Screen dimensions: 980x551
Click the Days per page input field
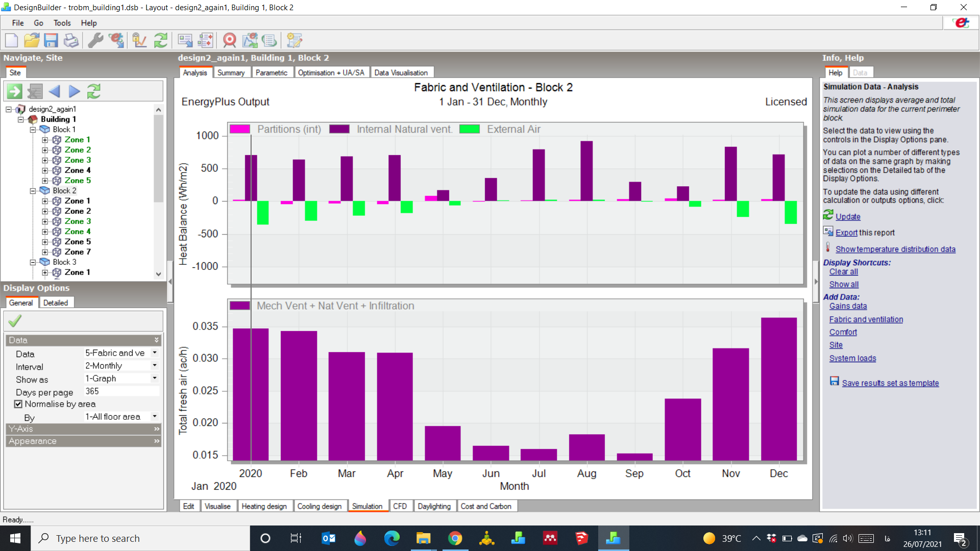coord(121,391)
